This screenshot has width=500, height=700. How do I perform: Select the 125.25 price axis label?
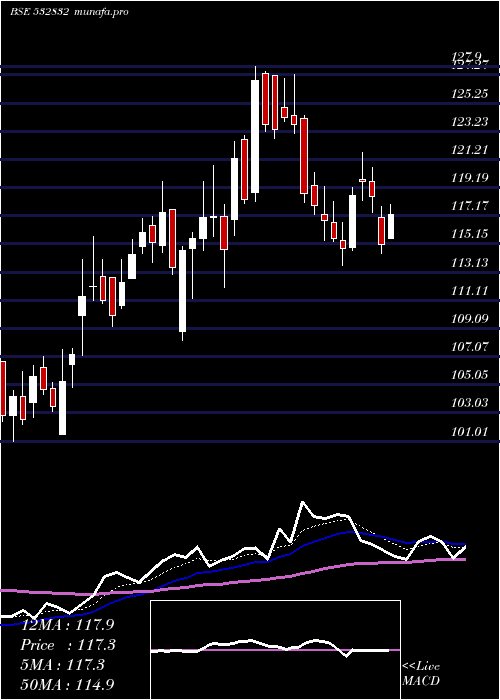pyautogui.click(x=469, y=94)
